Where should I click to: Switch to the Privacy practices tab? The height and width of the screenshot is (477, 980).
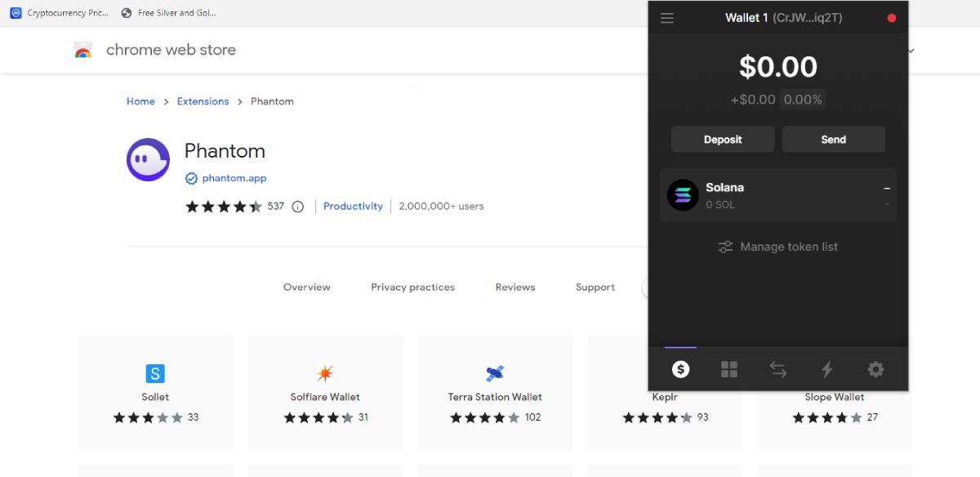pos(412,288)
